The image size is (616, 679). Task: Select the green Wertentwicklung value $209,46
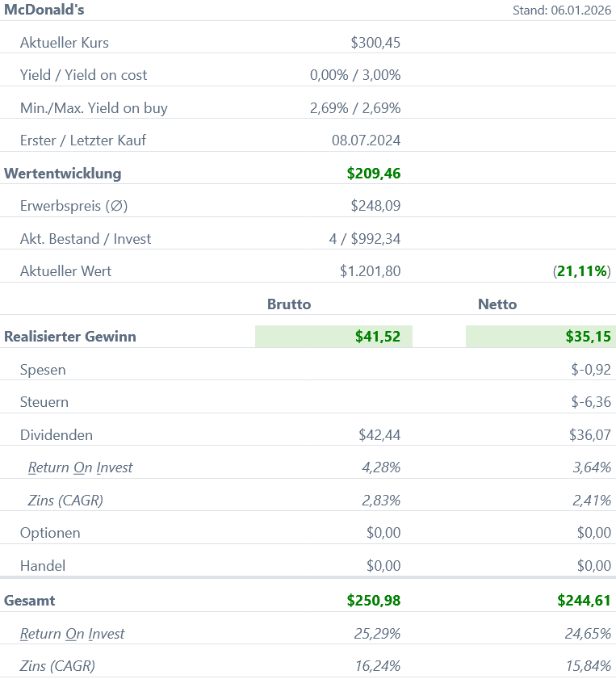(x=374, y=173)
